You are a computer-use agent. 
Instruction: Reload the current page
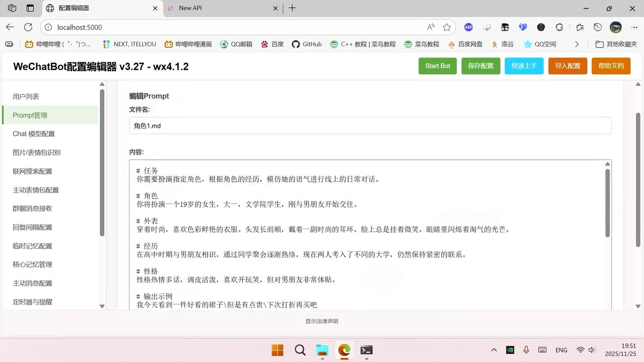pyautogui.click(x=28, y=27)
